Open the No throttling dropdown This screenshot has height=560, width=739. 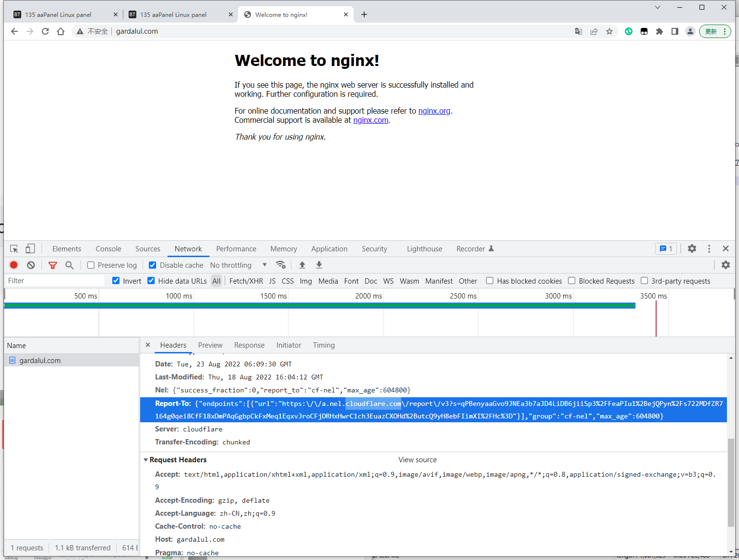[238, 265]
